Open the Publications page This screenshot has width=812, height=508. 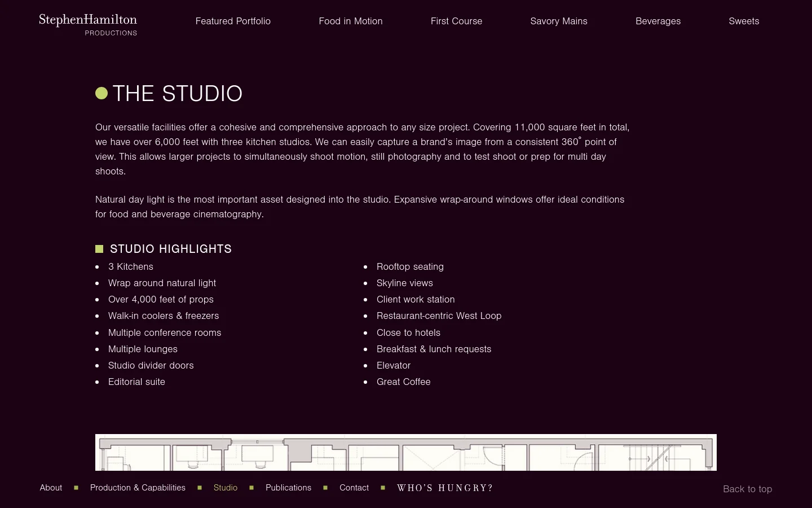click(288, 488)
